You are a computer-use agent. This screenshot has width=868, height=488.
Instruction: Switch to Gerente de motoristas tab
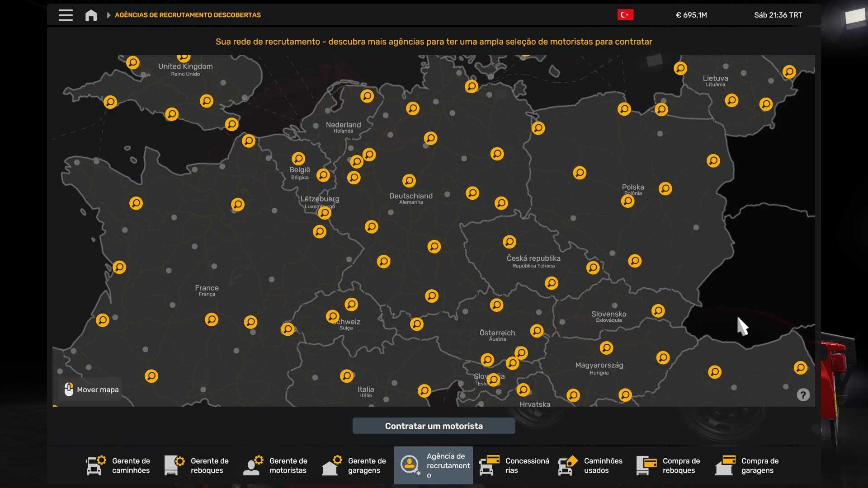tap(276, 465)
